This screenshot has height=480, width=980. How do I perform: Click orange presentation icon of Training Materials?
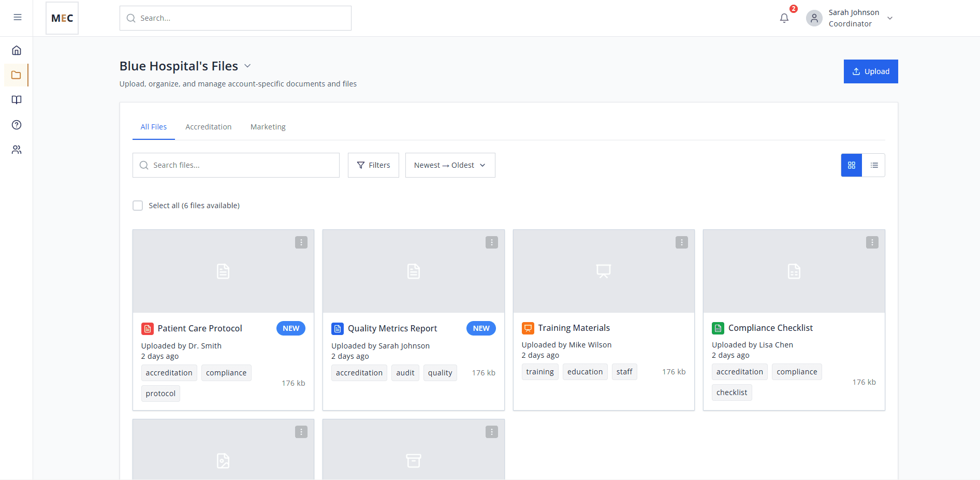point(528,328)
